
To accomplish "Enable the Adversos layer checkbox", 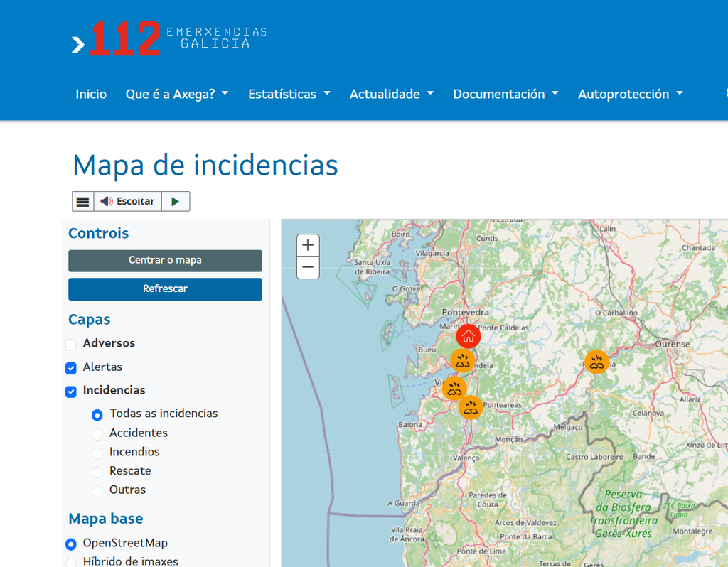I will (71, 345).
